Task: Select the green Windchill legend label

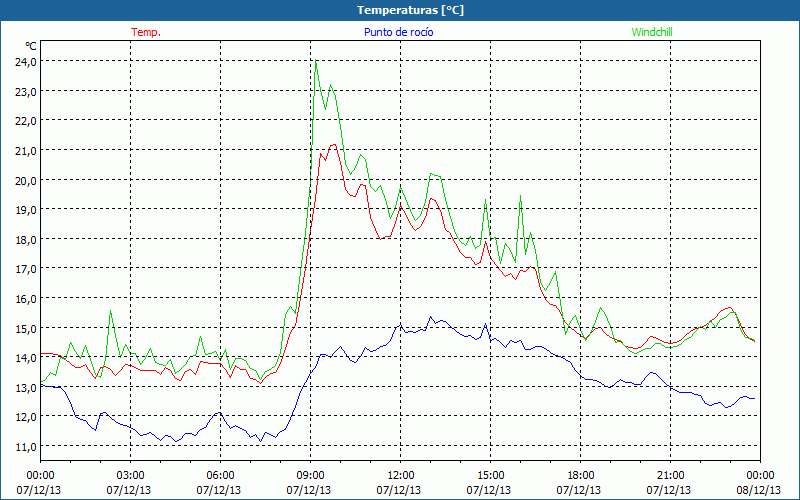Action: click(652, 32)
